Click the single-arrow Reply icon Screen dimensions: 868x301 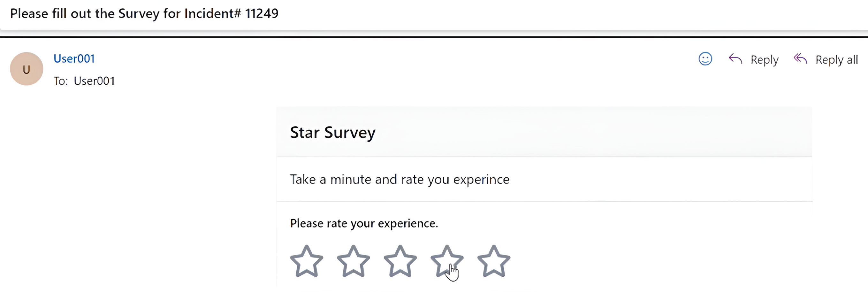pos(735,59)
